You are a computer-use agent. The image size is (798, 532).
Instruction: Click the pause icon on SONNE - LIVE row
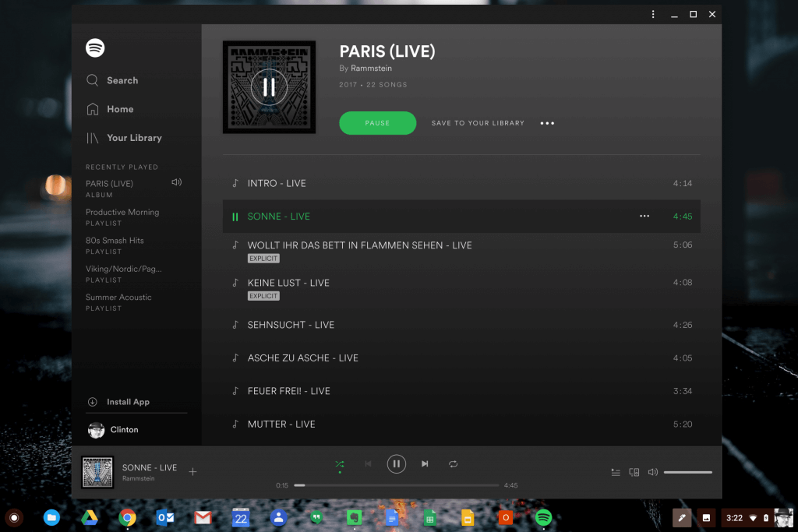(x=235, y=217)
